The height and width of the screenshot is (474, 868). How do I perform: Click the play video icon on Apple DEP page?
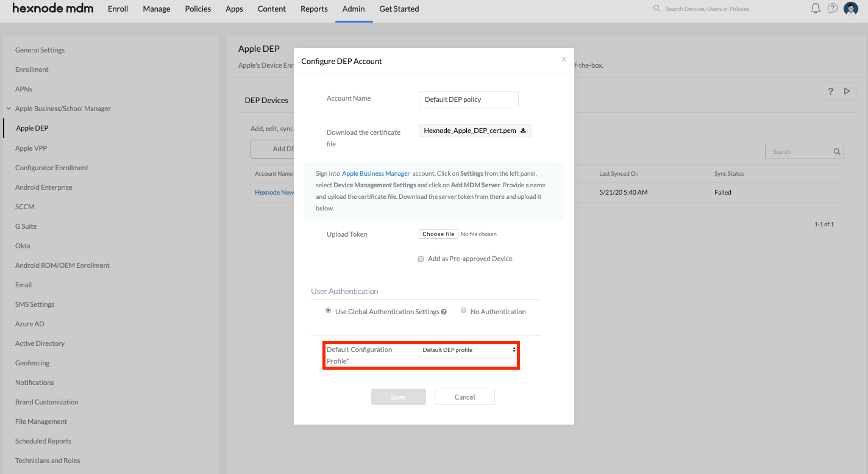pyautogui.click(x=847, y=92)
